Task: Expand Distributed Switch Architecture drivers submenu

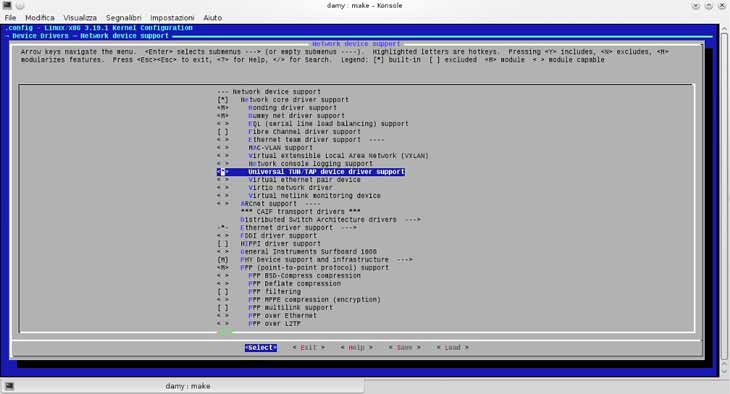Action: [330, 219]
